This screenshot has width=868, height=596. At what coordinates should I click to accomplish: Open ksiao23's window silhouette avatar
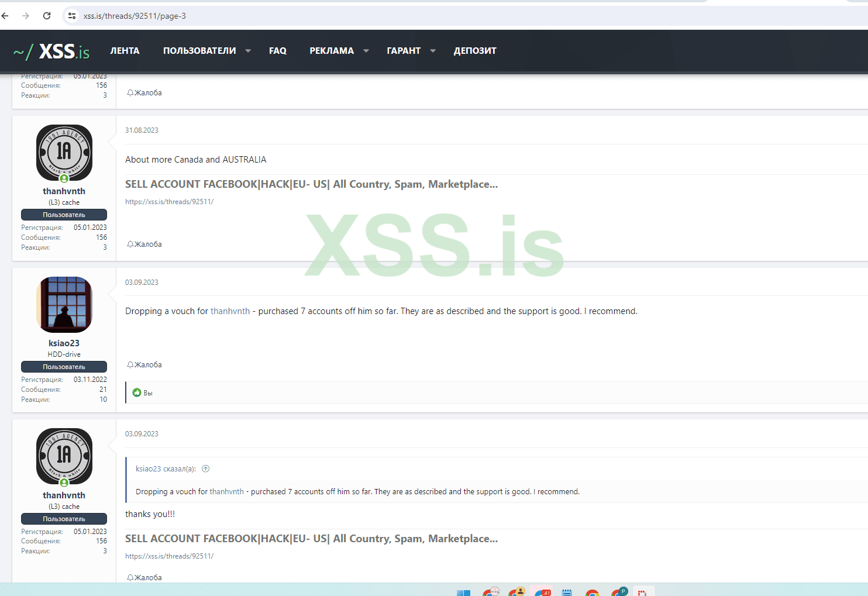point(64,305)
